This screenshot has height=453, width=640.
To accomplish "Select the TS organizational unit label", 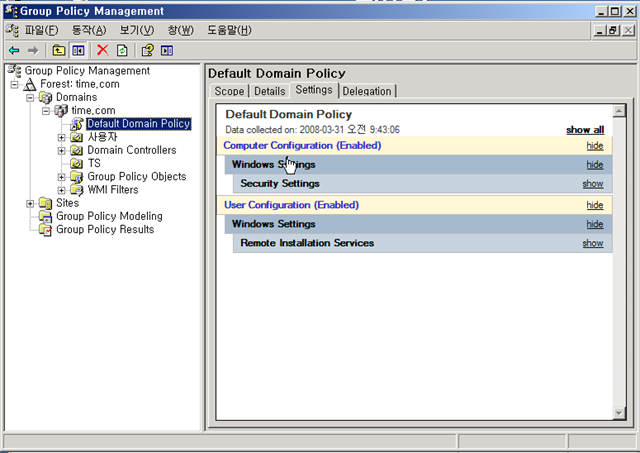I will click(94, 163).
